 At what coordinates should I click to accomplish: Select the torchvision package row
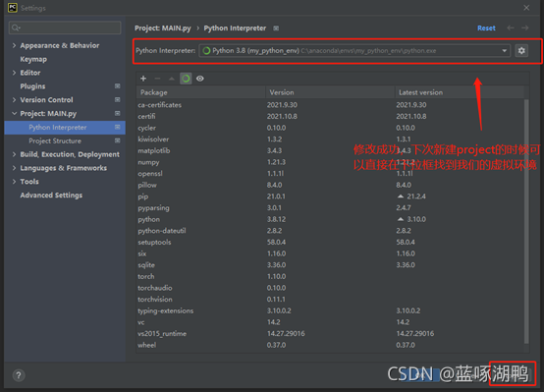click(x=330, y=300)
